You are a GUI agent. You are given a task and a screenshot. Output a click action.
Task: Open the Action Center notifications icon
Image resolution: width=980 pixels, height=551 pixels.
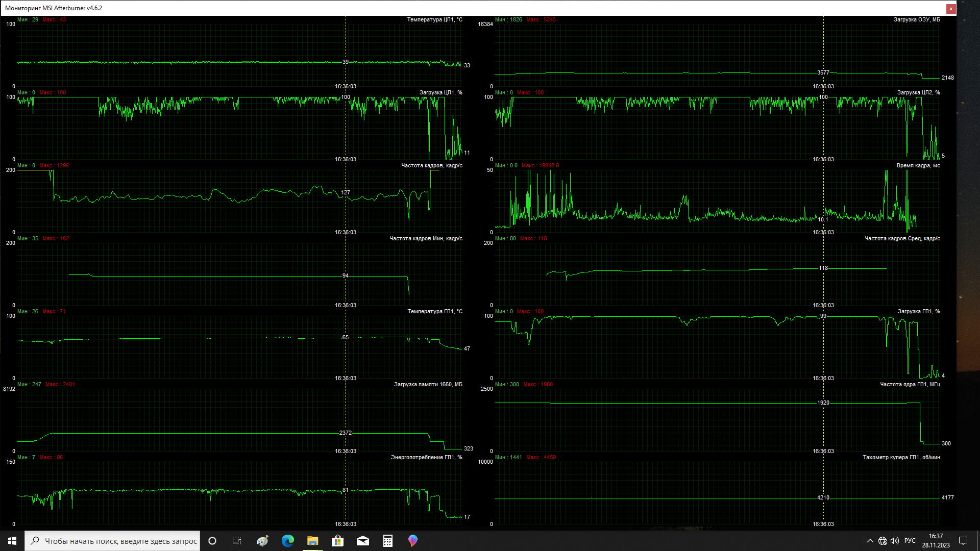963,541
